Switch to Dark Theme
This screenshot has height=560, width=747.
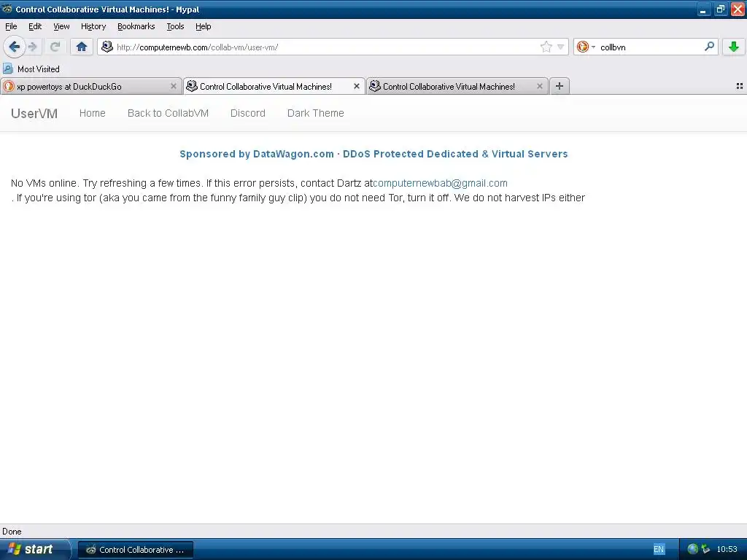pos(315,113)
